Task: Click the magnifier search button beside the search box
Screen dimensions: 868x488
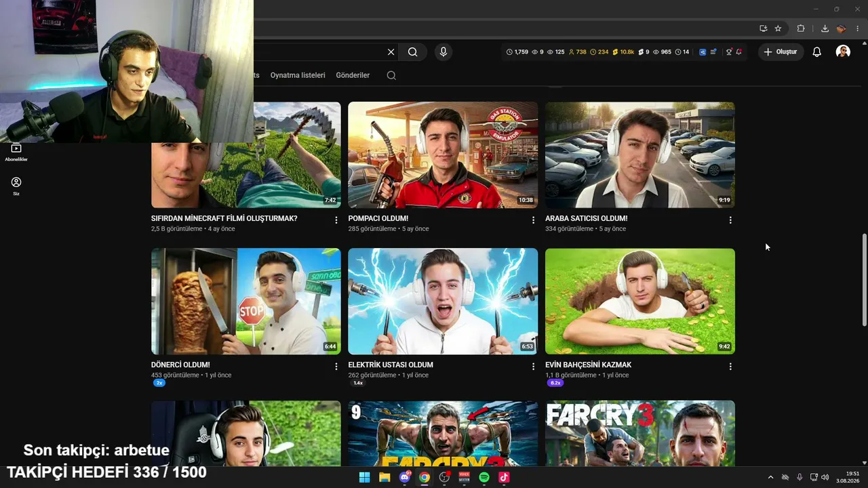Action: tap(413, 52)
